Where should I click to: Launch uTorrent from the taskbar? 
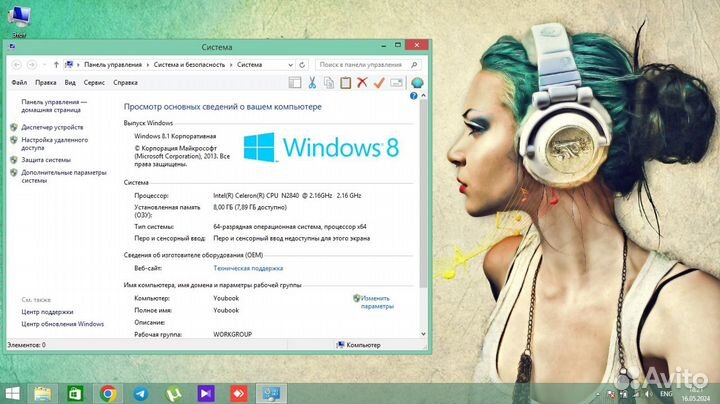[172, 393]
